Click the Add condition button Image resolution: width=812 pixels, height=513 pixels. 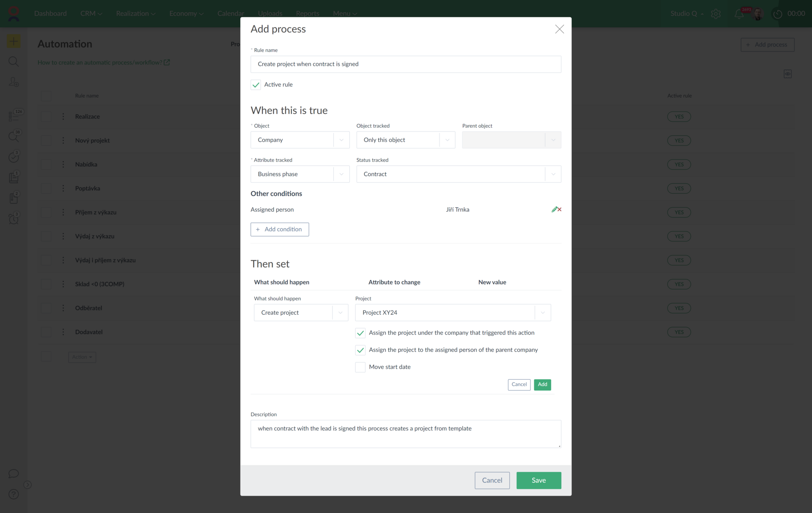point(280,229)
